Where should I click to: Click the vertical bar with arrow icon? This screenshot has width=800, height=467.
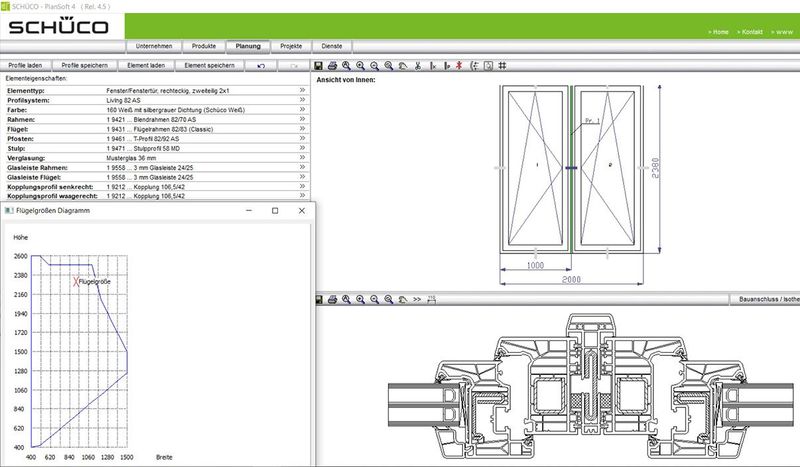click(x=447, y=65)
